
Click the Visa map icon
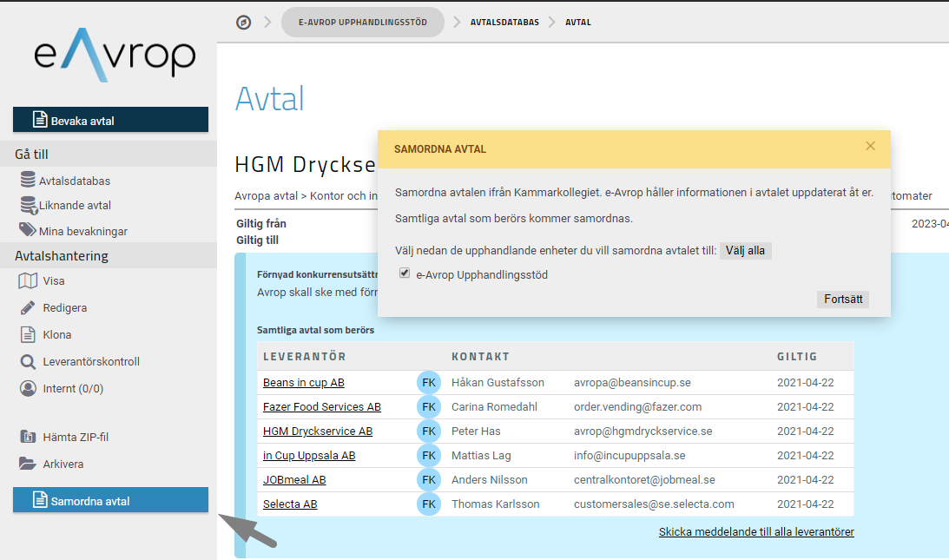[28, 281]
